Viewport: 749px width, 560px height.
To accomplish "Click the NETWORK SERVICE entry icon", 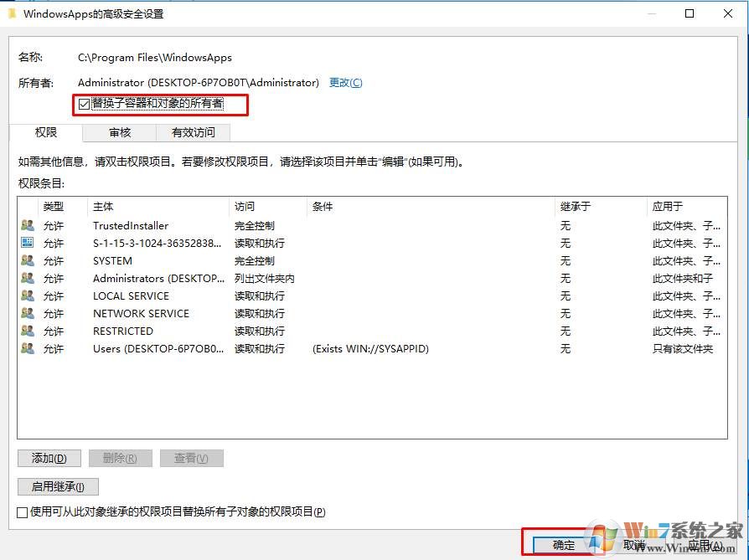I will click(x=28, y=313).
